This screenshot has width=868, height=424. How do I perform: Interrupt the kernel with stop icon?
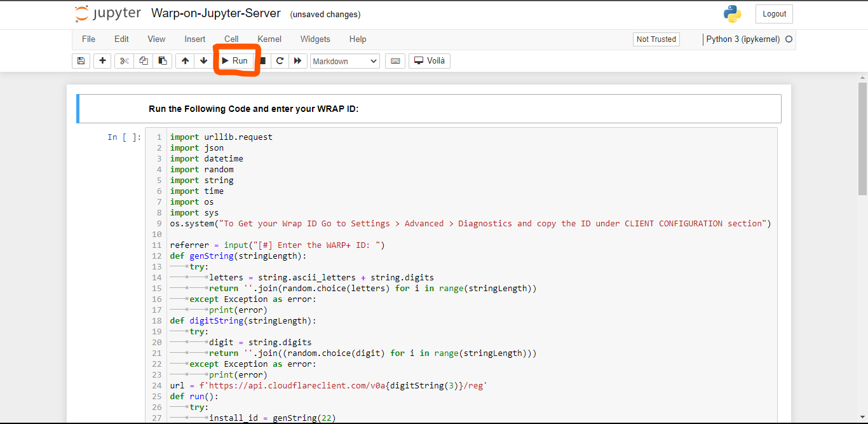pos(262,61)
